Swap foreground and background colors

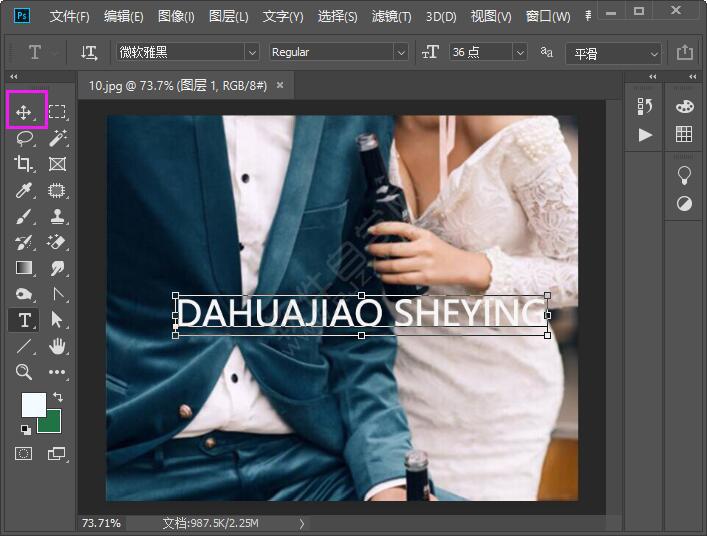pos(58,397)
